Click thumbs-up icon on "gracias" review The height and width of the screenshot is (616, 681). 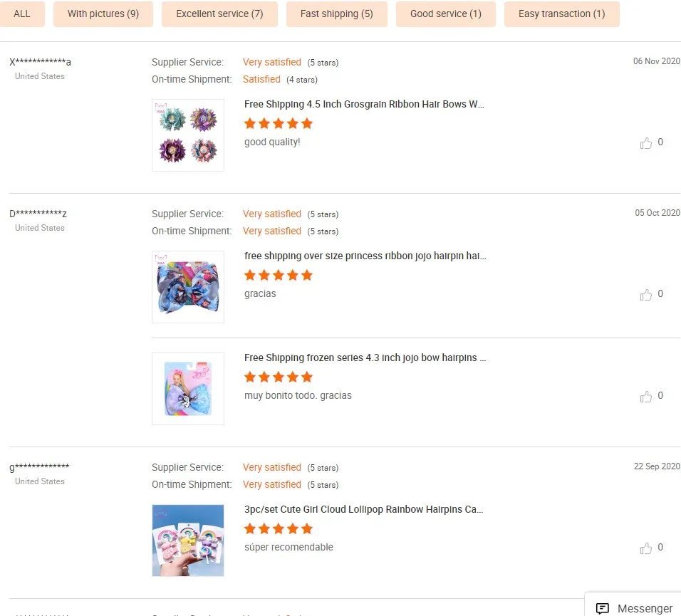(x=646, y=295)
